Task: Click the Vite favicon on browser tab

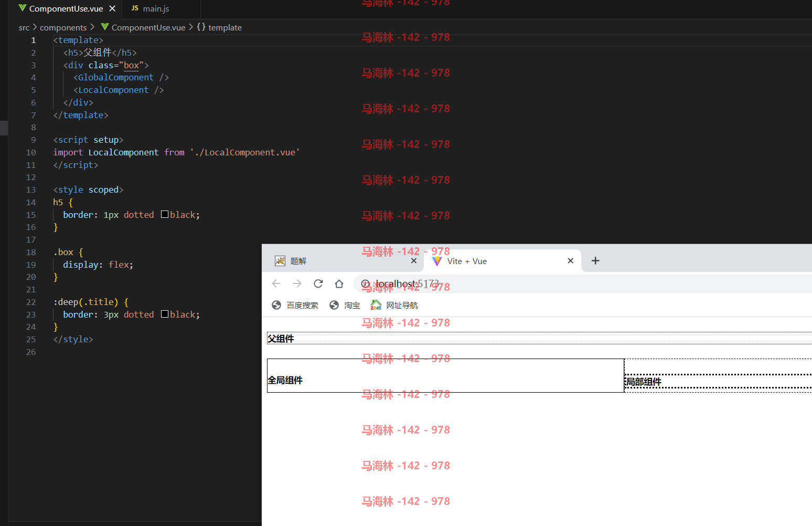Action: click(437, 261)
